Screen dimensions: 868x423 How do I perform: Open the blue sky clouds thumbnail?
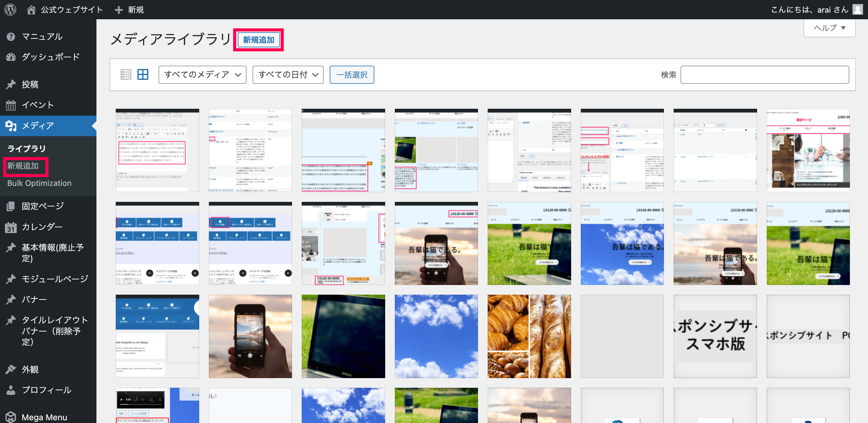(x=436, y=336)
